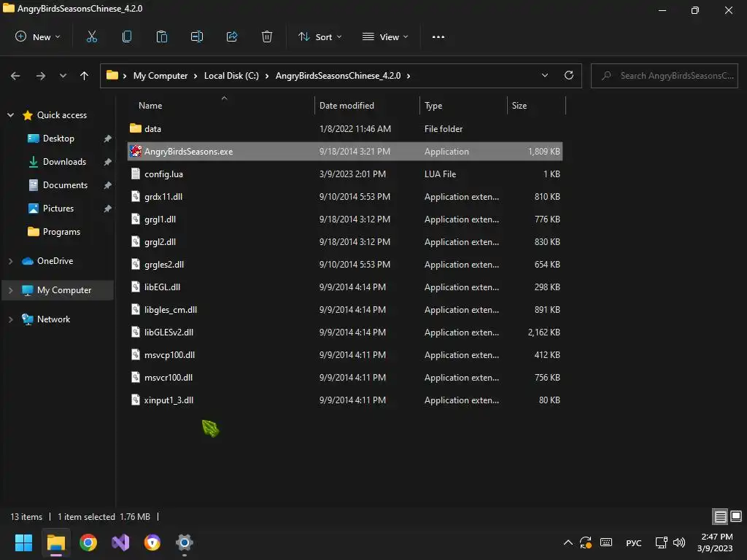
Task: Refresh the current folder view
Action: [x=569, y=75]
